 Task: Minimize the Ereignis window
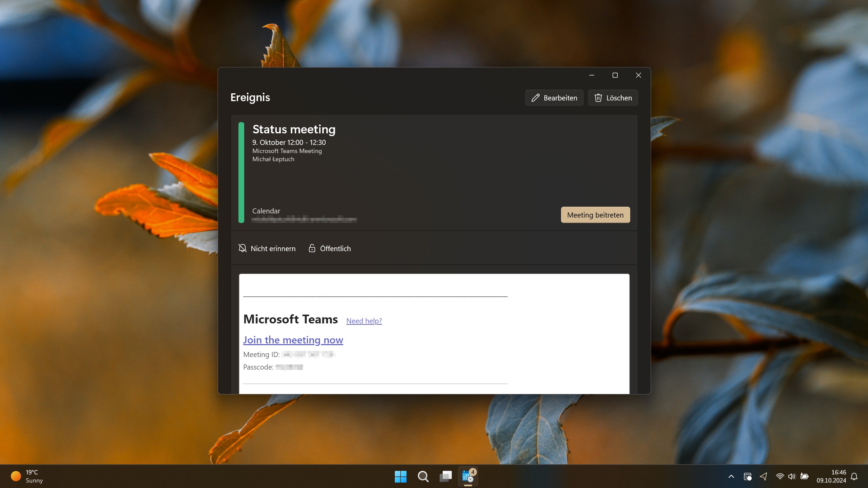[x=592, y=75]
